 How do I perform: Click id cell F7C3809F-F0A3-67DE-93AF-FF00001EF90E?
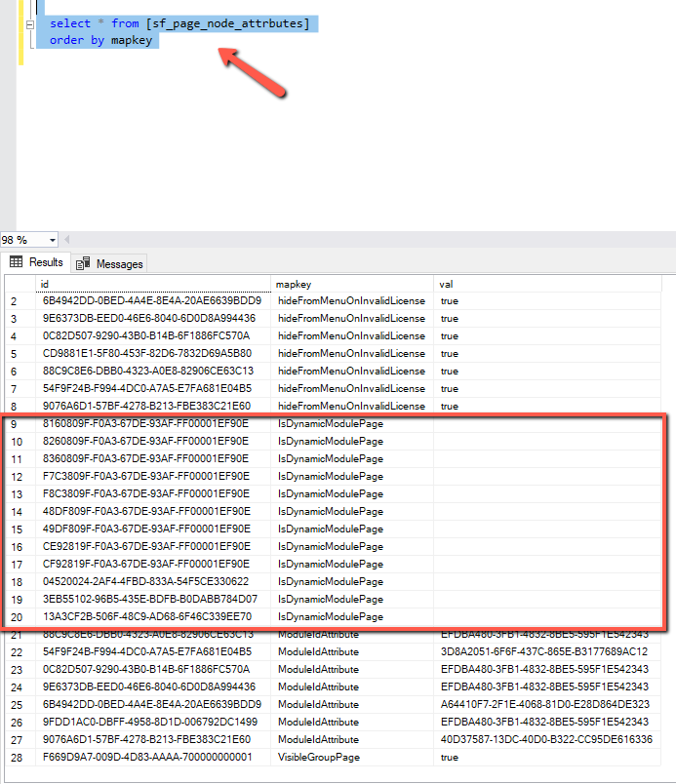click(x=153, y=476)
